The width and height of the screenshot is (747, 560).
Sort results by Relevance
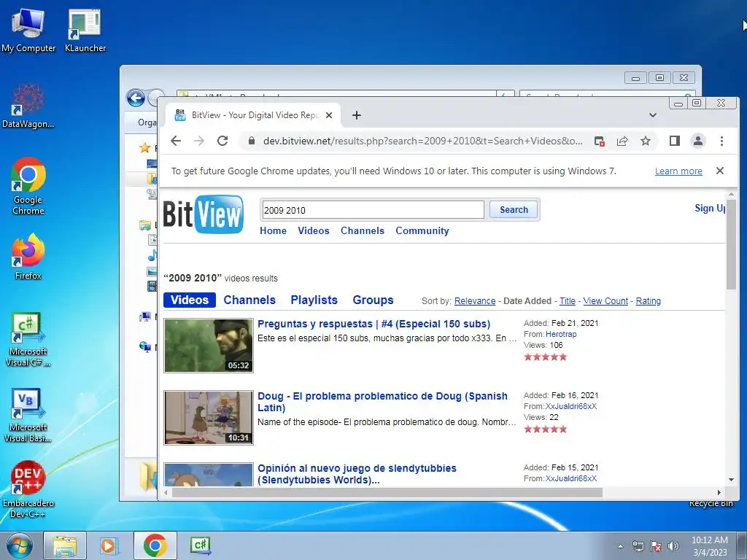[475, 301]
